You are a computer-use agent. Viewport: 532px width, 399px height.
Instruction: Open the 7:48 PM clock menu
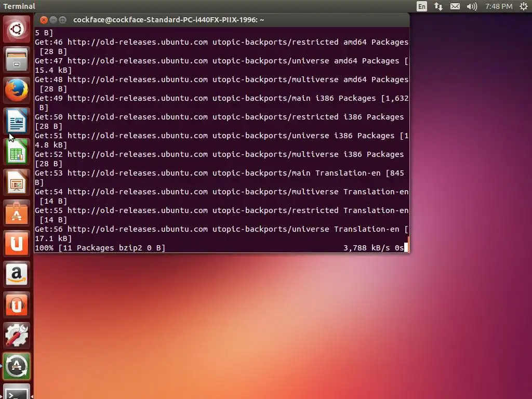point(498,6)
